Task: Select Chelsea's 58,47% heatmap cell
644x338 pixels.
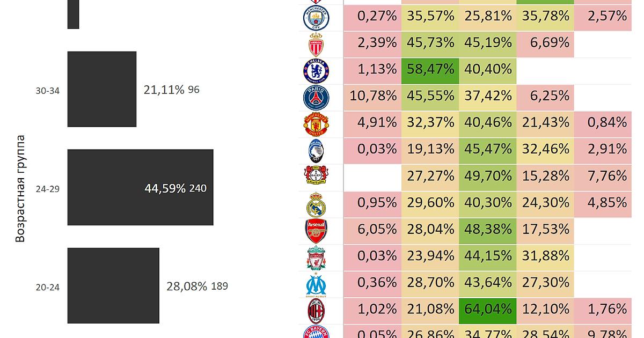Action: click(x=430, y=70)
